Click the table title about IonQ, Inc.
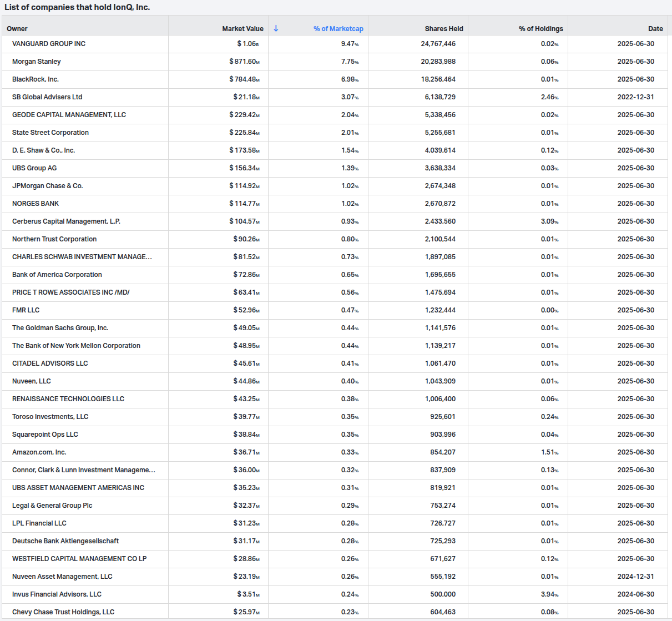Screen dimensions: 672x621 click(77, 7)
